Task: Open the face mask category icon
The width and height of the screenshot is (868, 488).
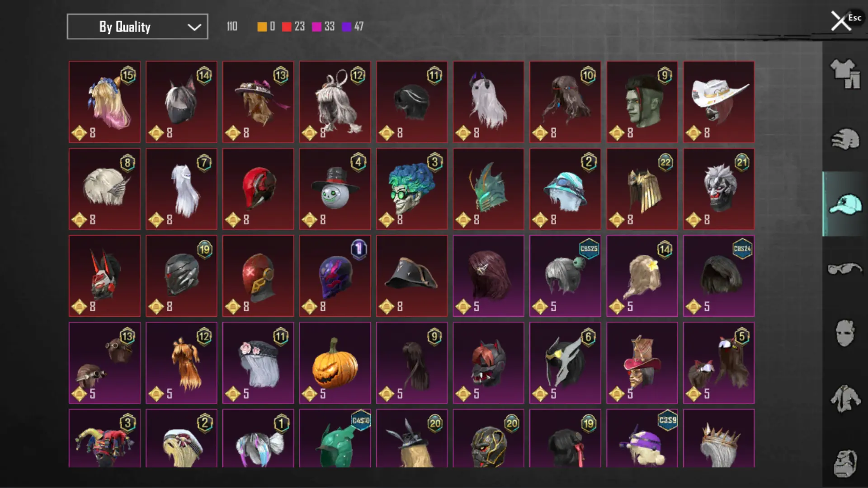Action: tap(844, 333)
